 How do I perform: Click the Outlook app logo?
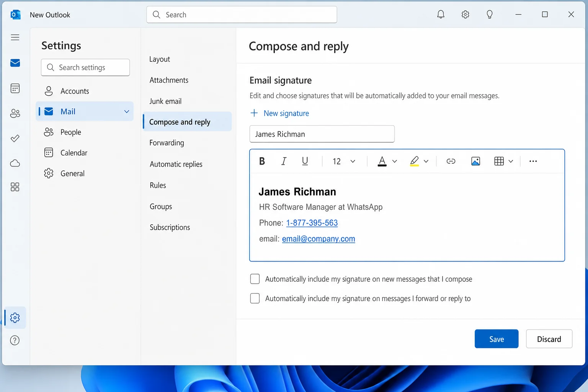(15, 15)
